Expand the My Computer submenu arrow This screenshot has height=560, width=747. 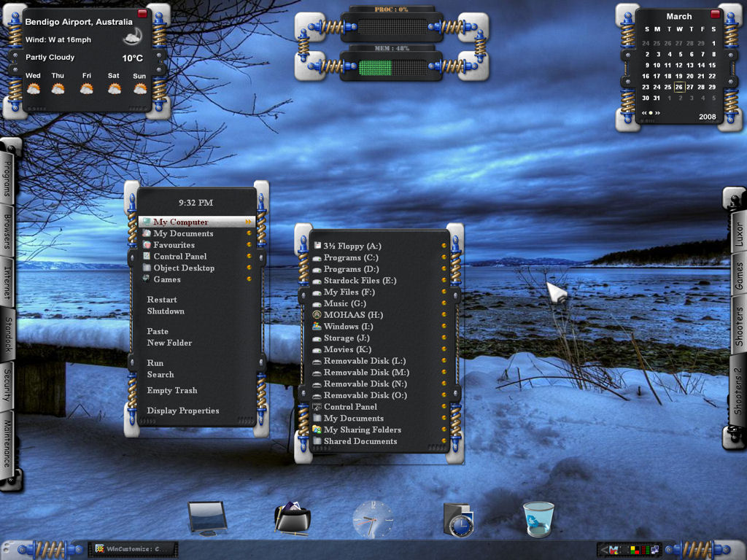pos(248,222)
